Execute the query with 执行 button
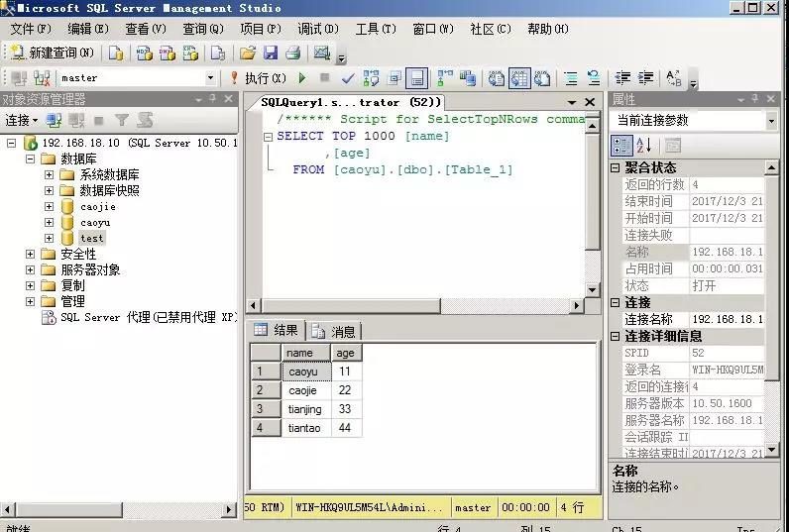This screenshot has height=532, width=789. pos(258,77)
